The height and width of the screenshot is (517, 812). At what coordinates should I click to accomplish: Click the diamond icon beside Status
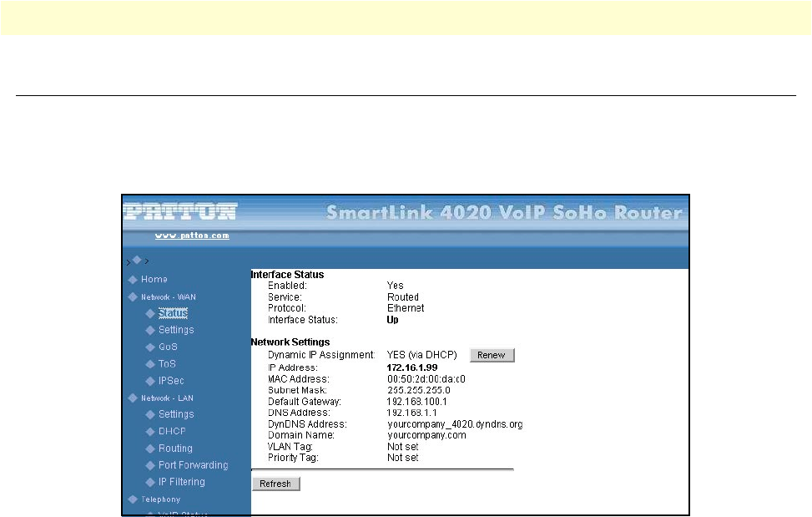(x=150, y=313)
